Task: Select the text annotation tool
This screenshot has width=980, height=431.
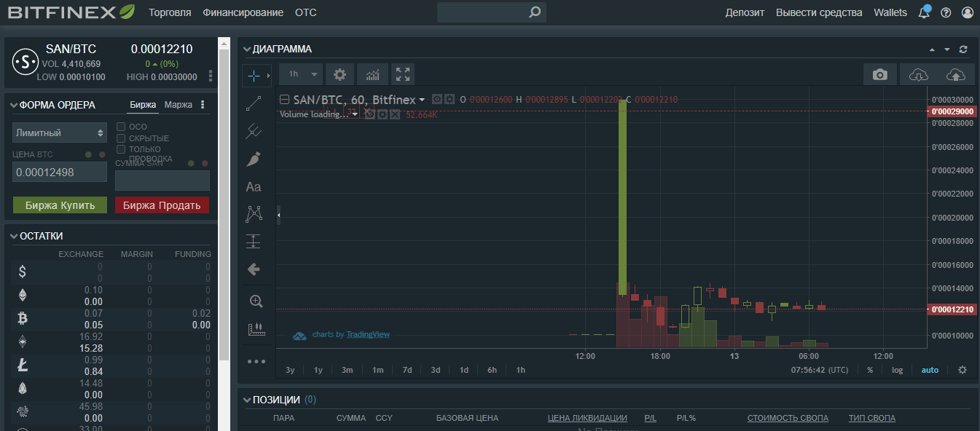Action: pos(254,187)
